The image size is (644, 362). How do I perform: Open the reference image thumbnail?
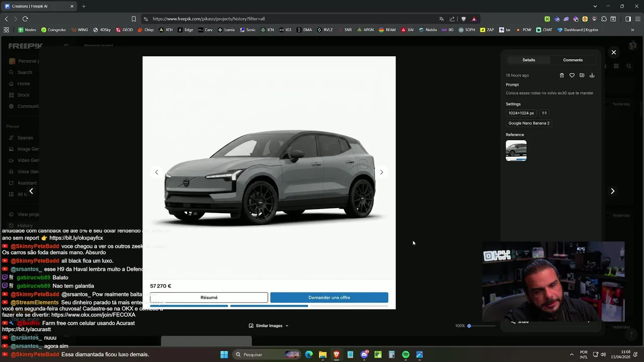(x=516, y=150)
